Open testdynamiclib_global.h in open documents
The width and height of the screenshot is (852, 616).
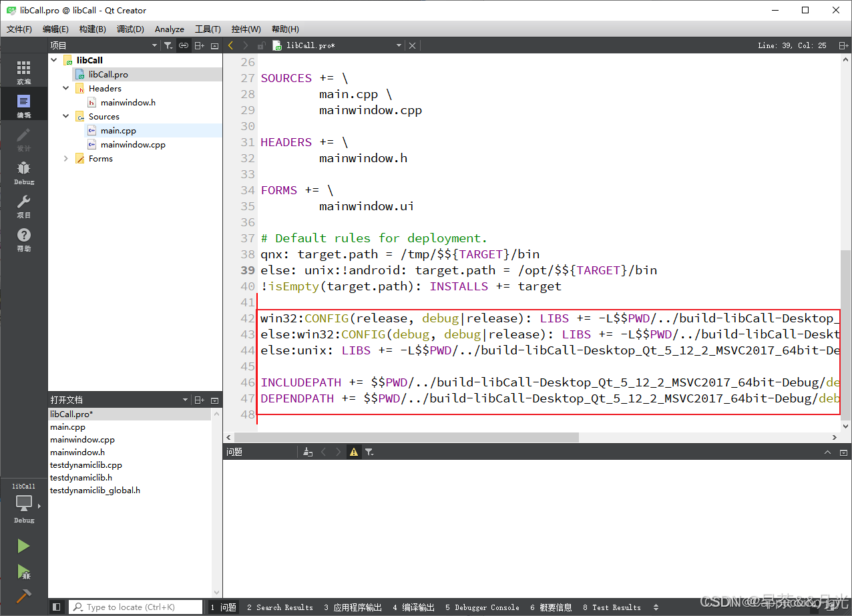(x=95, y=490)
